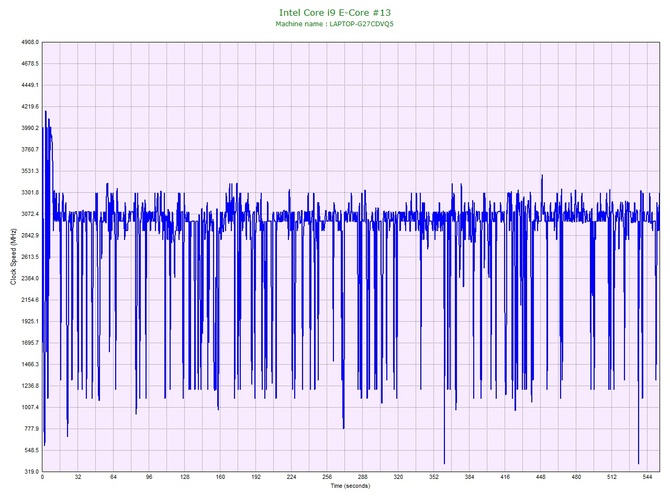This screenshot has width=670, height=503.
Task: Click the "Time (seconds)" axis label
Action: click(350, 486)
